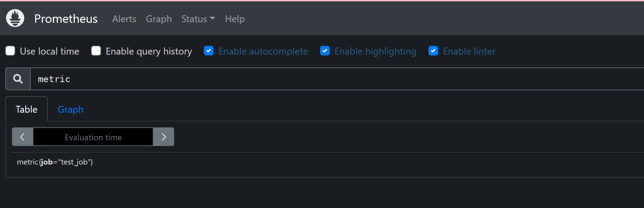
Task: Expand the Status dropdown menu
Action: (x=198, y=19)
